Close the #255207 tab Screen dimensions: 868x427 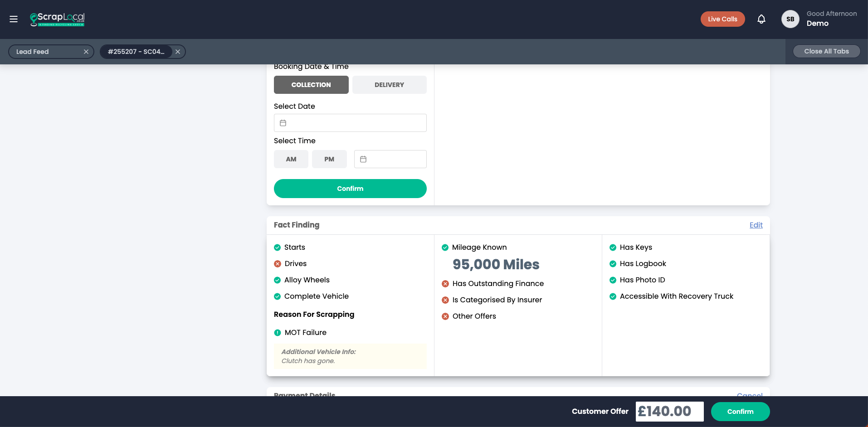(x=178, y=52)
